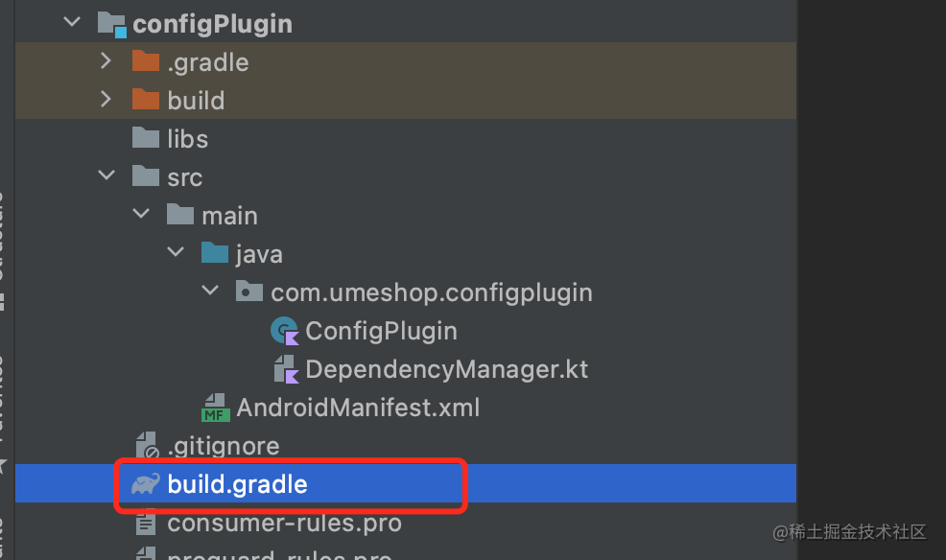The height and width of the screenshot is (560, 946).
Task: Collapse the main folder chevron
Action: 141,216
